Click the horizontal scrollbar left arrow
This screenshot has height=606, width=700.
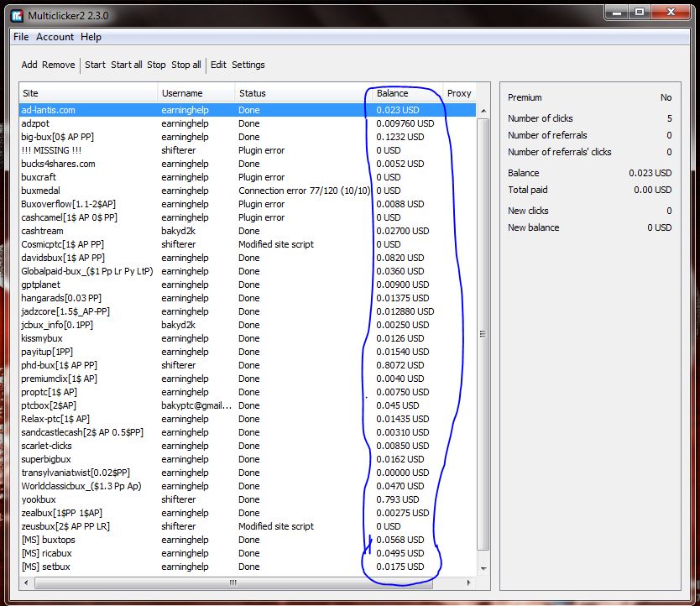click(26, 582)
